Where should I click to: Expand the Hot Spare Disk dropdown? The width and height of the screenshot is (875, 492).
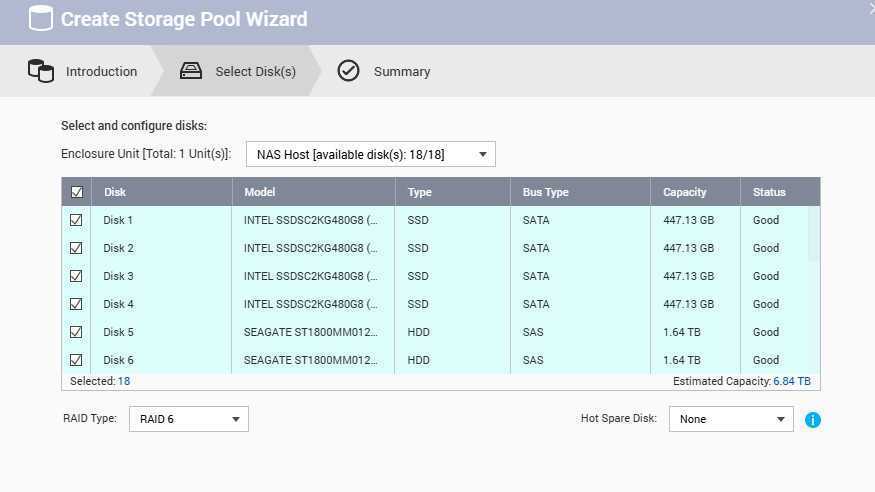(731, 419)
